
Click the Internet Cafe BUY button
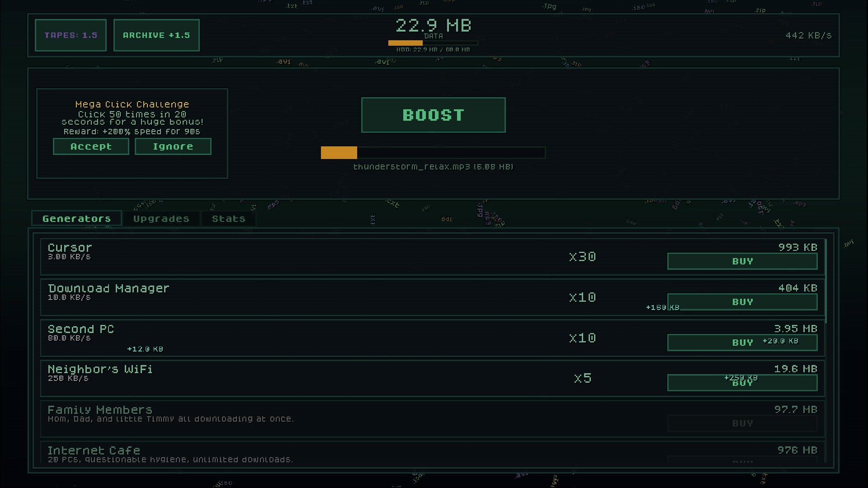tap(742, 462)
